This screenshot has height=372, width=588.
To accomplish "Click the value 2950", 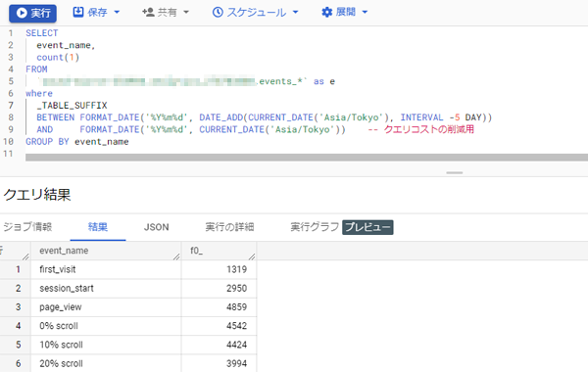I will 236,289.
